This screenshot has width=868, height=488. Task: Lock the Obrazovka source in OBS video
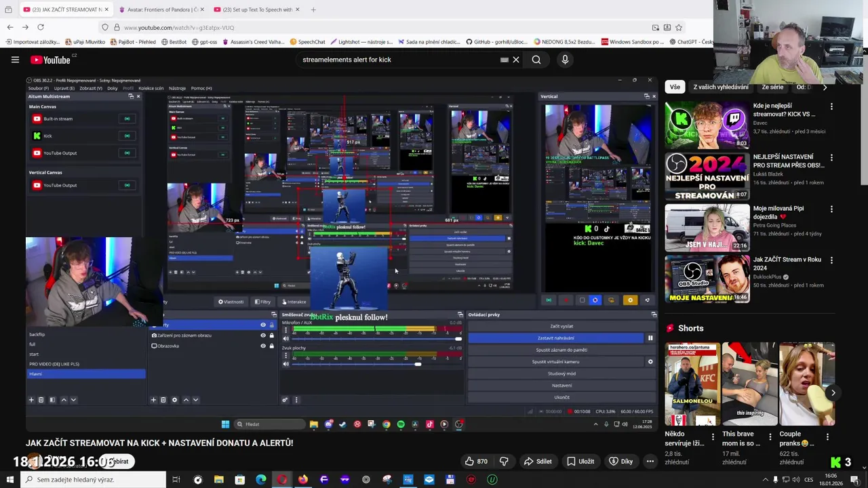tap(272, 346)
